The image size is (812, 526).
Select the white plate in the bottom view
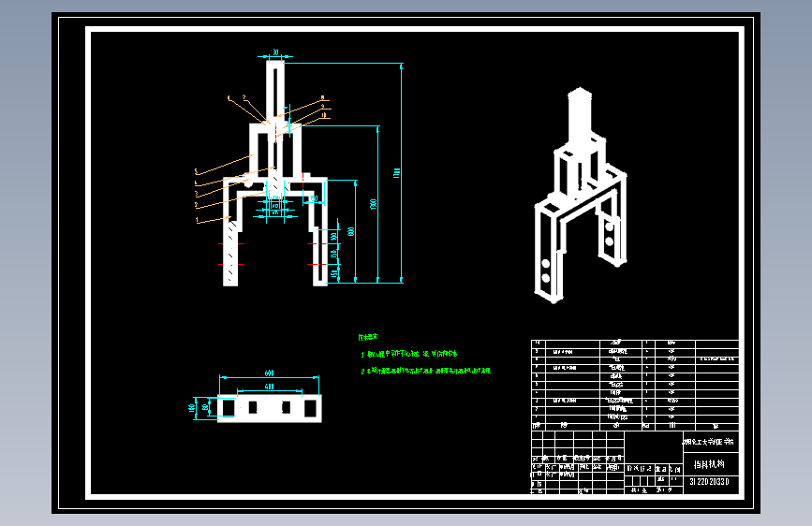(270, 408)
